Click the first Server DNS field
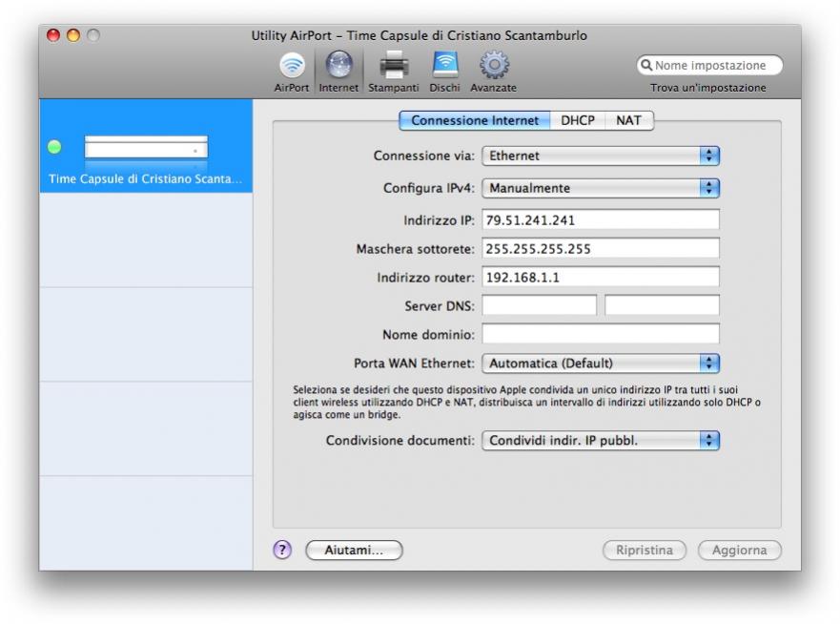 [540, 305]
